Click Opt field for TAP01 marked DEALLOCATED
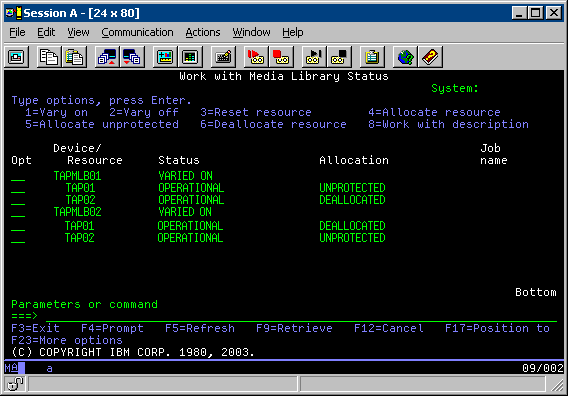 click(x=18, y=226)
